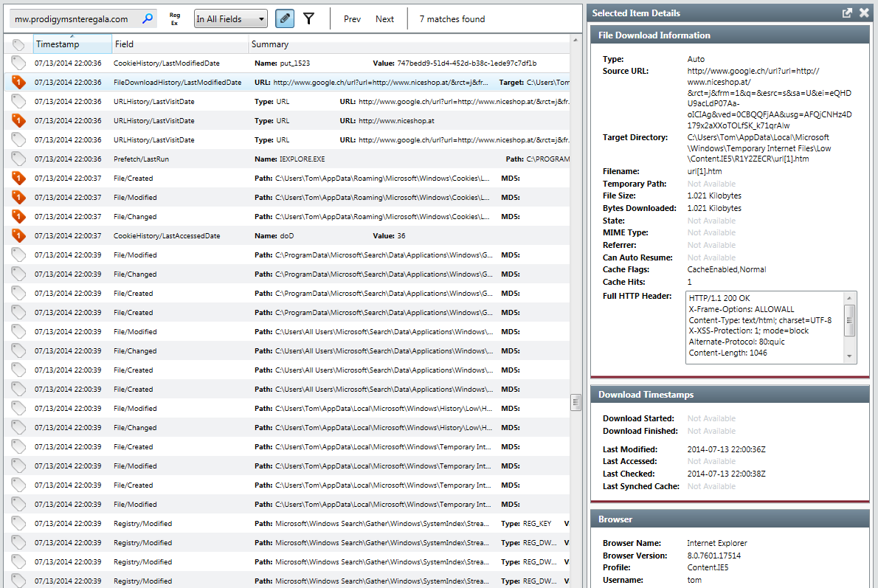Click the HTTP/1.1 200 OK header text

(719, 299)
